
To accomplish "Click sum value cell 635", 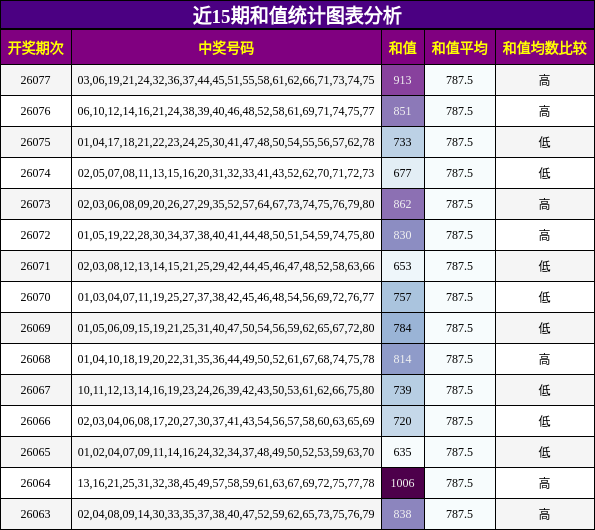I will [x=403, y=452].
